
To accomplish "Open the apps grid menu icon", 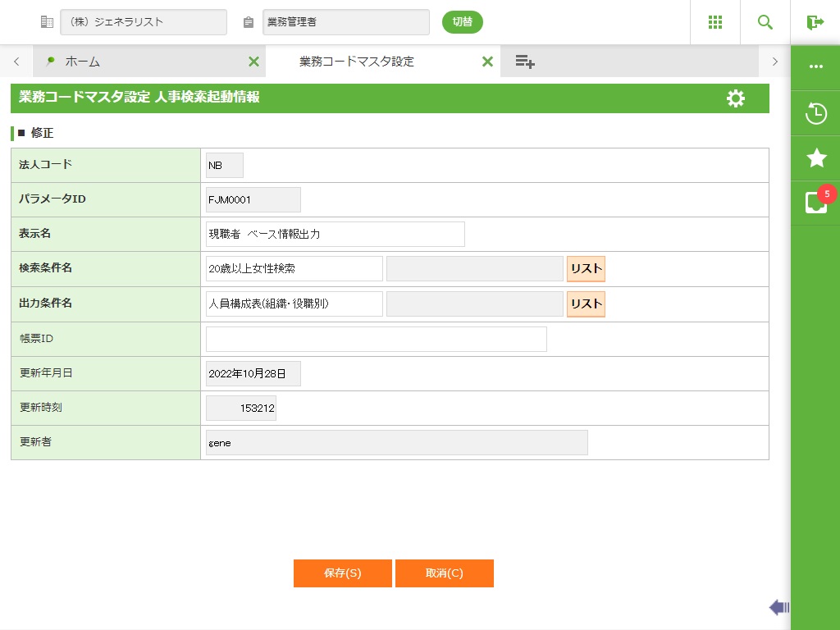I will (x=715, y=22).
